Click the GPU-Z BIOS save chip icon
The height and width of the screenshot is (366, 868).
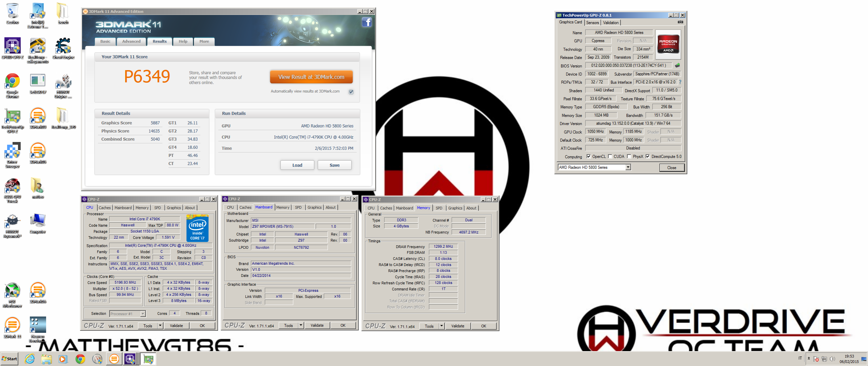677,65
